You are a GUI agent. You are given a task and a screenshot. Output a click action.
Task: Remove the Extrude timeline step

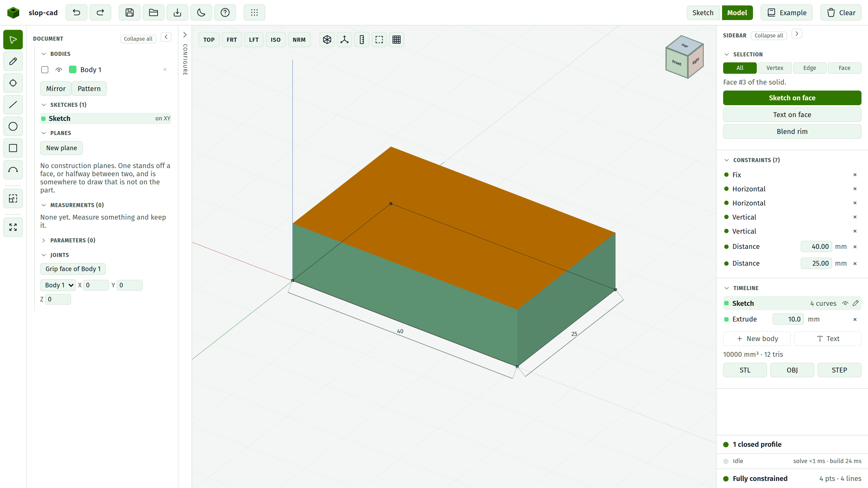855,319
